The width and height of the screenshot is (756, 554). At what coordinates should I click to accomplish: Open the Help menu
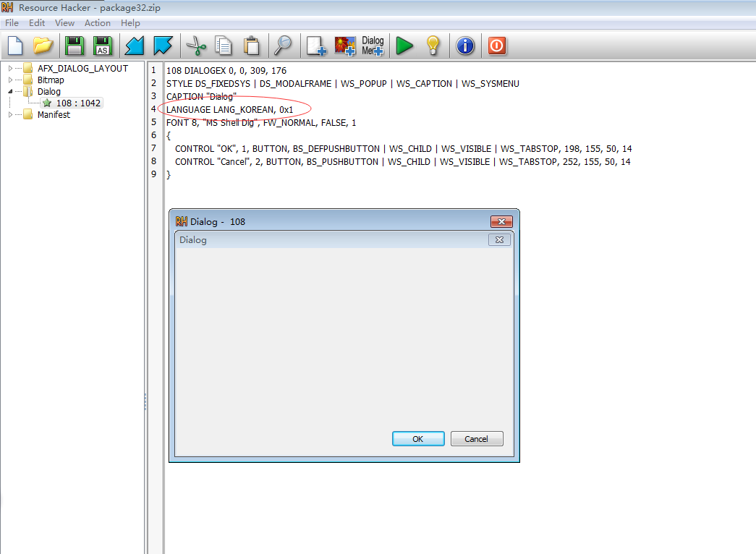130,22
